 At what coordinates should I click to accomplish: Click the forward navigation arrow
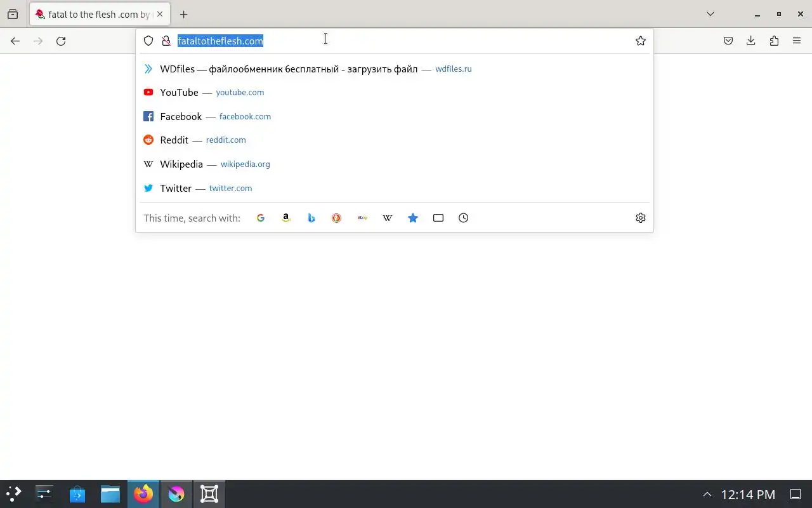coord(38,41)
